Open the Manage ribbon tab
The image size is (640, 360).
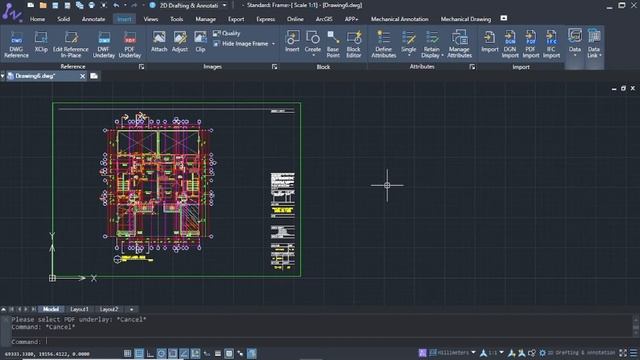(205, 19)
